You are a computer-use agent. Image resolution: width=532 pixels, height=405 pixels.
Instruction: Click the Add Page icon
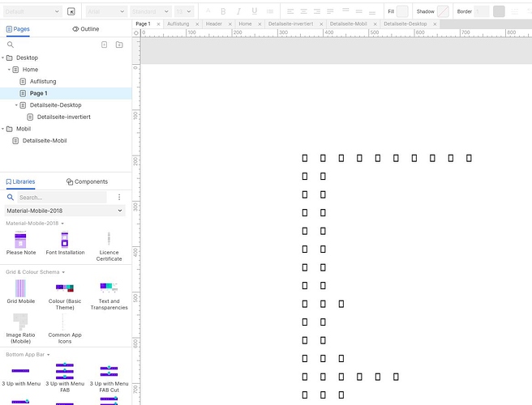[104, 45]
